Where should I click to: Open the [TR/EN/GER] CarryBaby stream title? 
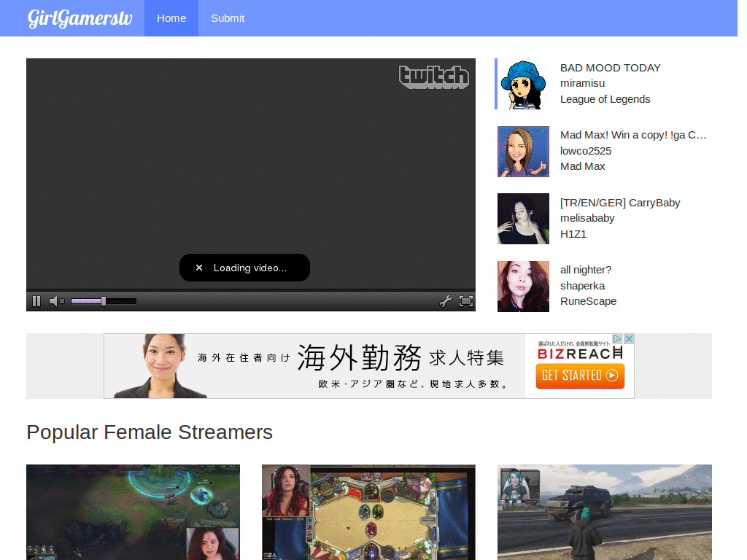[x=620, y=203]
